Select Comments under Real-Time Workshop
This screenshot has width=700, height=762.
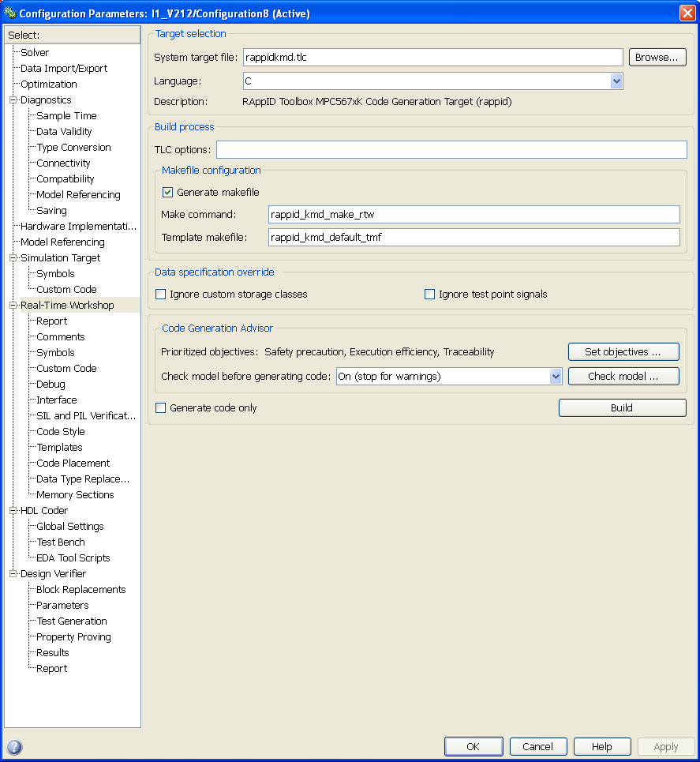(61, 336)
